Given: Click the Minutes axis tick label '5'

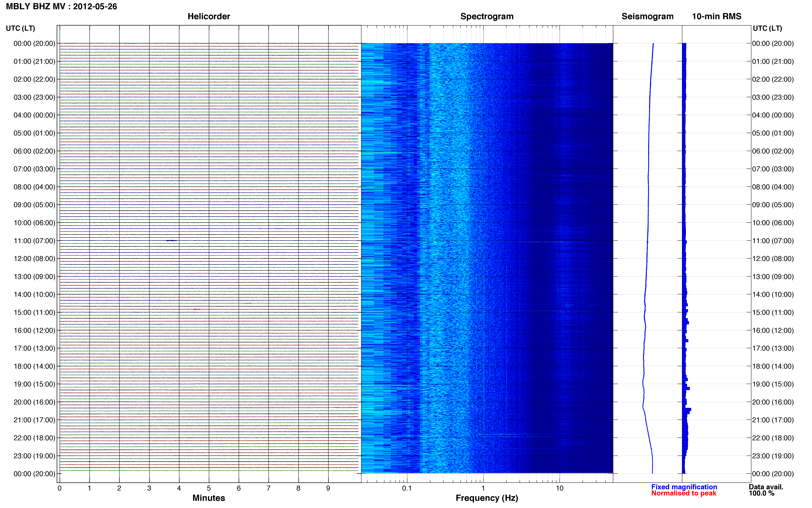Looking at the screenshot, I should click(209, 488).
